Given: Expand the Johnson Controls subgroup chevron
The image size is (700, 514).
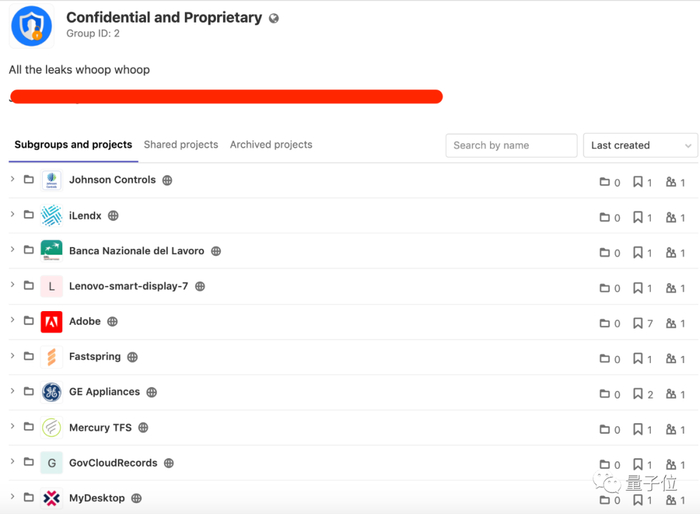Looking at the screenshot, I should click(x=13, y=180).
